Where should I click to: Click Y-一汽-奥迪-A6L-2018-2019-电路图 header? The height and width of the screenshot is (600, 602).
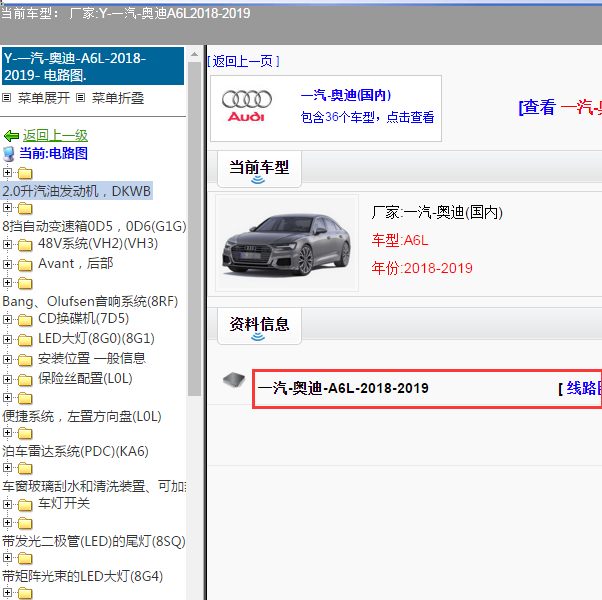(93, 66)
